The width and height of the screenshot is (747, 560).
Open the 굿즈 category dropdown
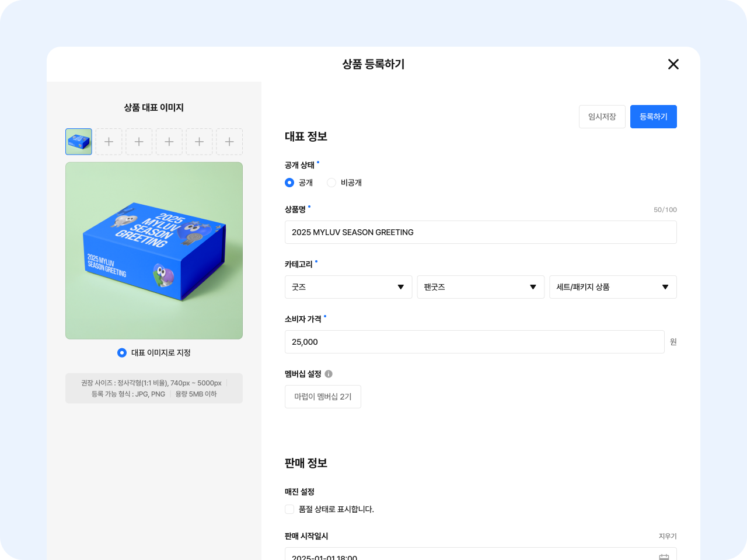click(348, 287)
